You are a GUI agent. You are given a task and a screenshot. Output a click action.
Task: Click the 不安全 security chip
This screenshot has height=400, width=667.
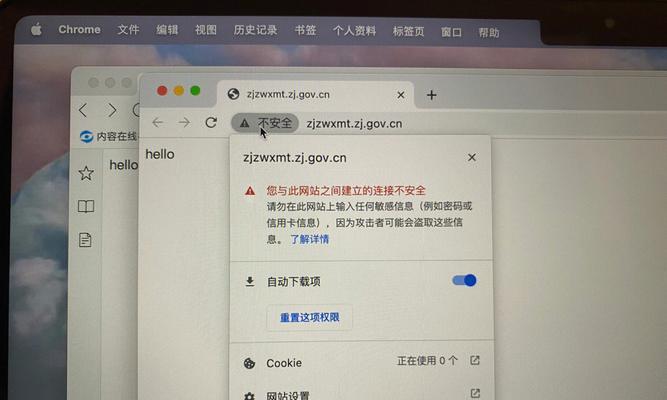(265, 123)
